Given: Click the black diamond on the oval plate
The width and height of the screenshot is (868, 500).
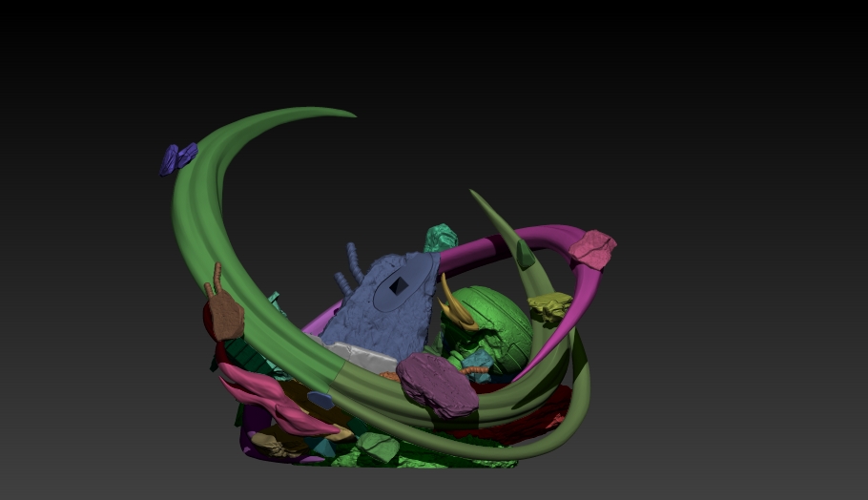Looking at the screenshot, I should [x=399, y=285].
